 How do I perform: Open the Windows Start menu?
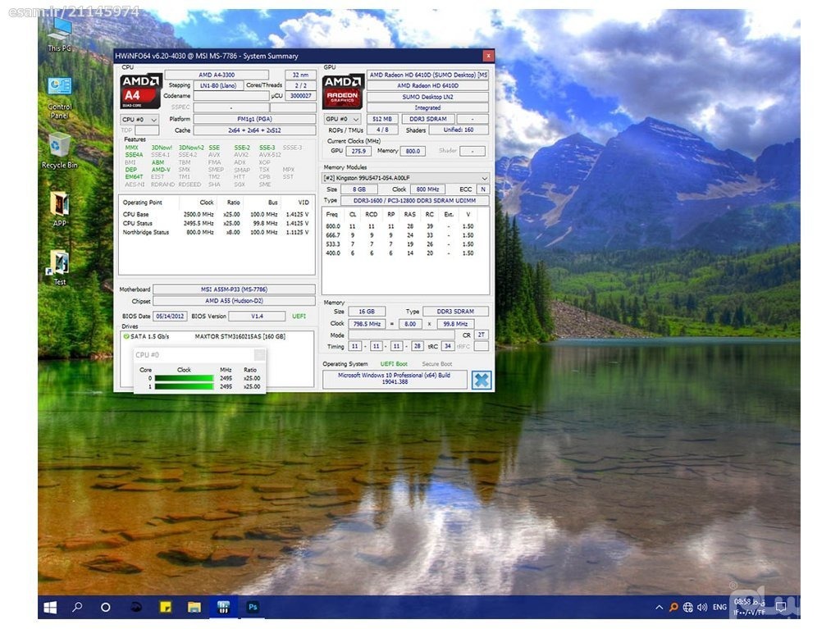coord(50,607)
